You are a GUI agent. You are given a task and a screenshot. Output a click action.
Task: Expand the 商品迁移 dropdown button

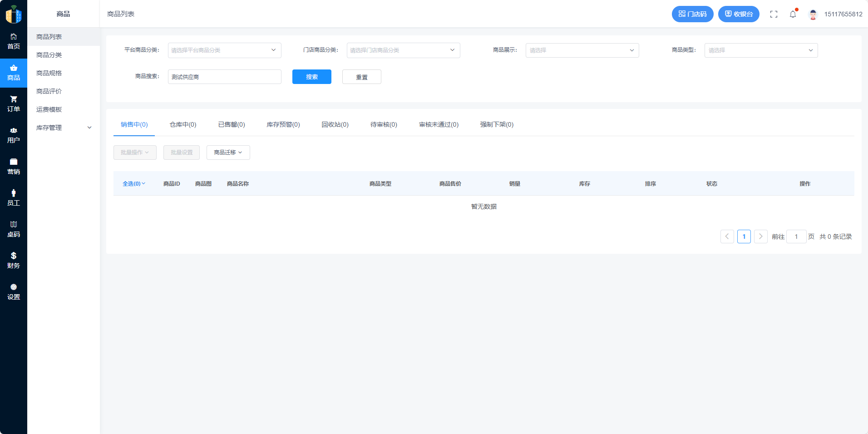228,153
